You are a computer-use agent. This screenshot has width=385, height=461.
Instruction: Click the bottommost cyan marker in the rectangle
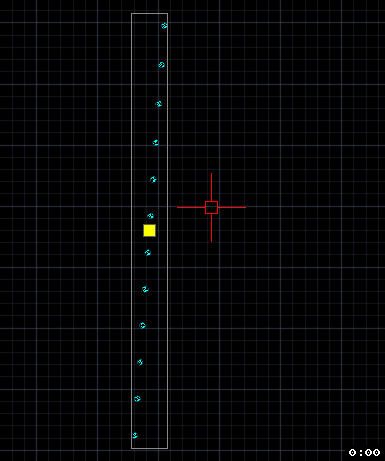tap(135, 435)
